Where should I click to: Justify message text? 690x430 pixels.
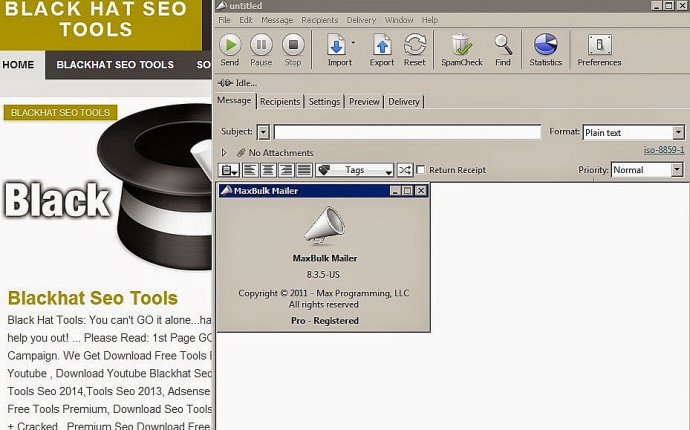coord(305,170)
